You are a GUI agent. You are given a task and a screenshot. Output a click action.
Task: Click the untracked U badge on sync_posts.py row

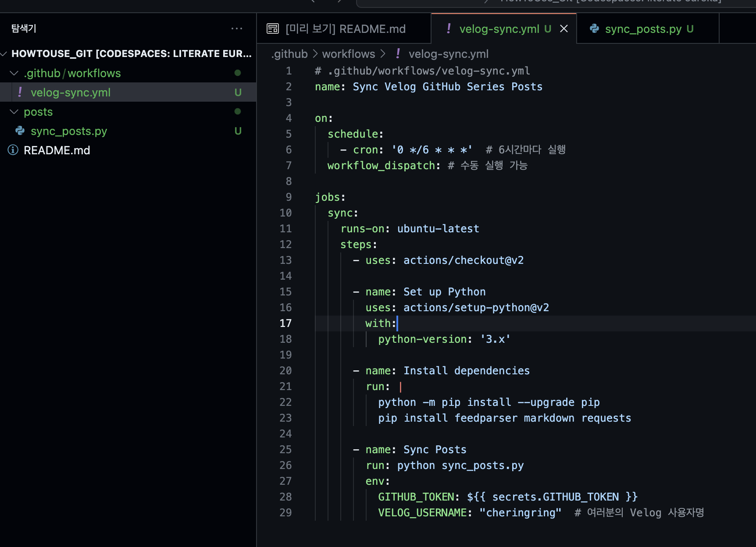238,131
